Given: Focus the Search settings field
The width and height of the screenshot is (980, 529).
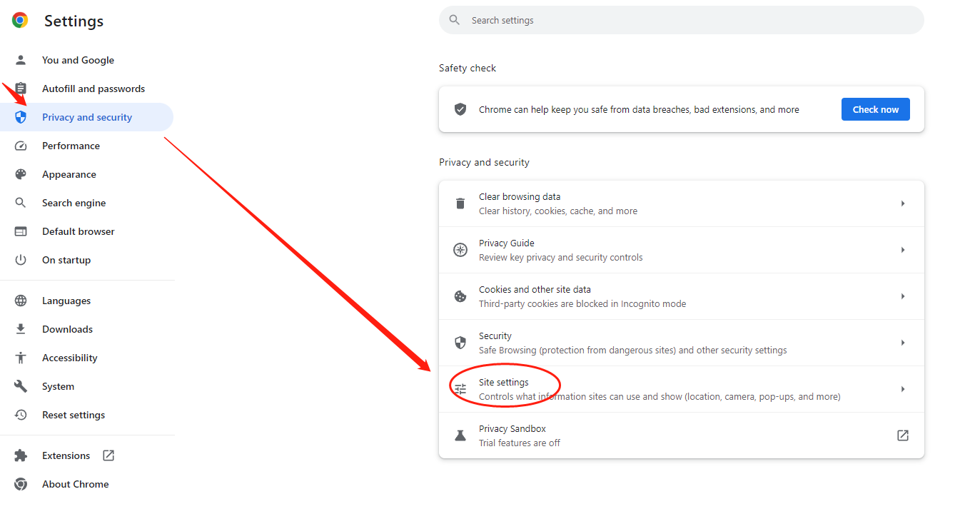Looking at the screenshot, I should point(682,20).
